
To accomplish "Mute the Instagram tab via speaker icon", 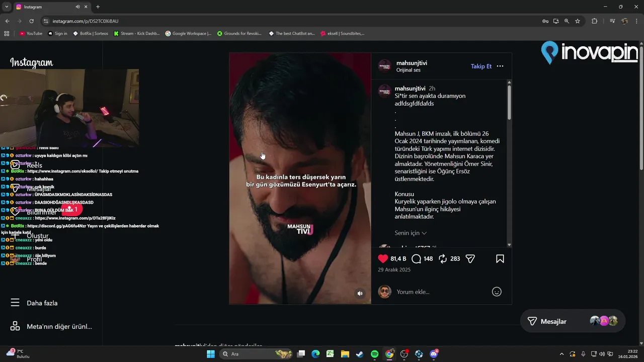I will (78, 7).
